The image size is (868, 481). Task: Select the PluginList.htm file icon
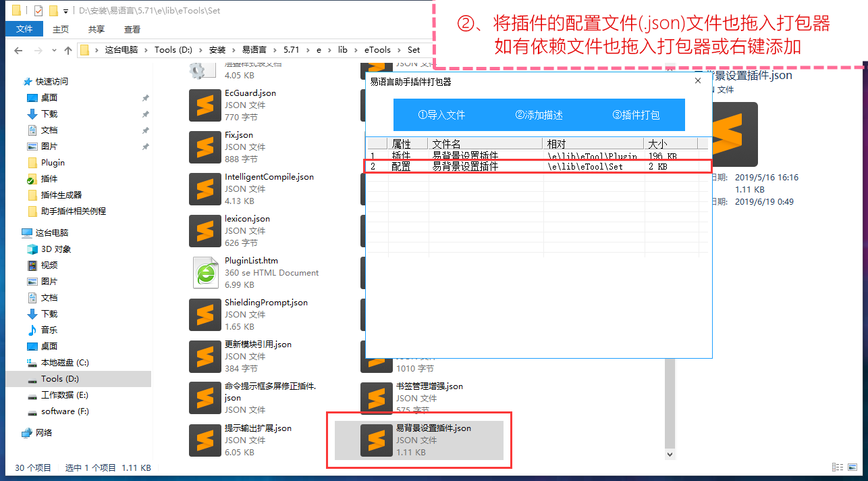(x=205, y=272)
